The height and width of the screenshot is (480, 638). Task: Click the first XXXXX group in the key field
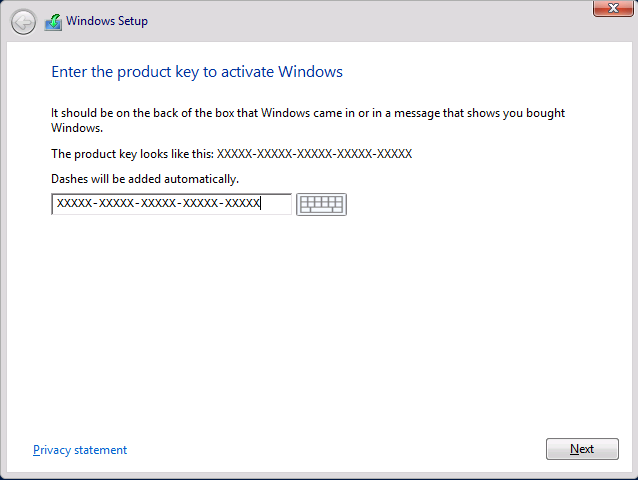pos(74,203)
